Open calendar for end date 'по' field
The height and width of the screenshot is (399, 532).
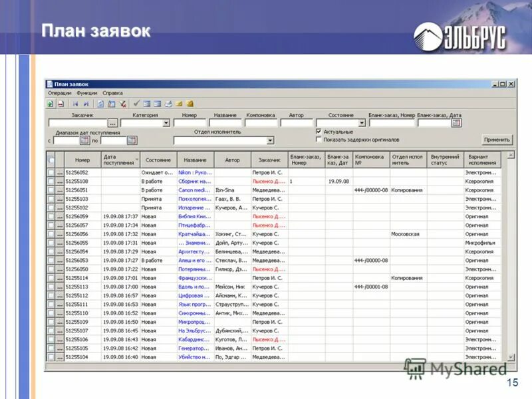click(132, 140)
